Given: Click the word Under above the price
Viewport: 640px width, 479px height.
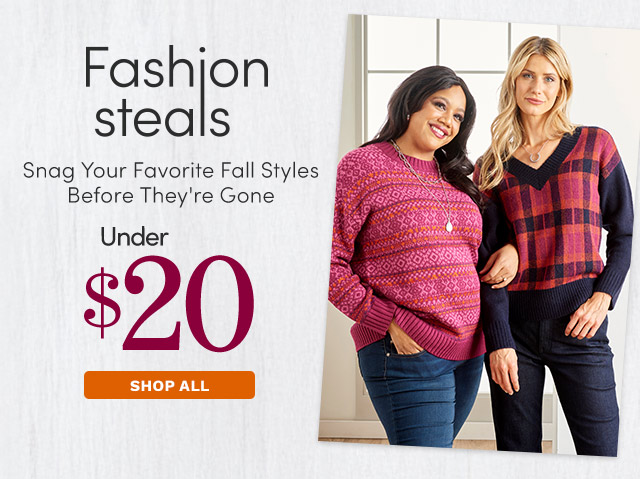Looking at the screenshot, I should click(135, 237).
